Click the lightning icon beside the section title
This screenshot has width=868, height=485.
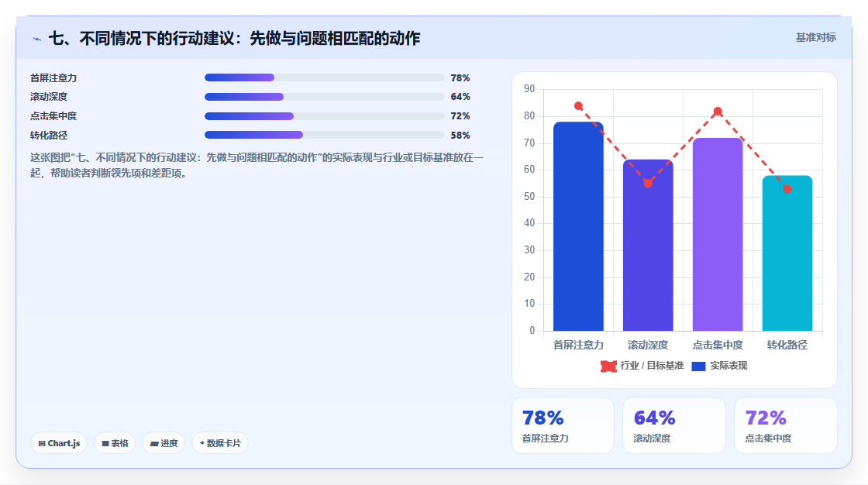click(x=36, y=39)
